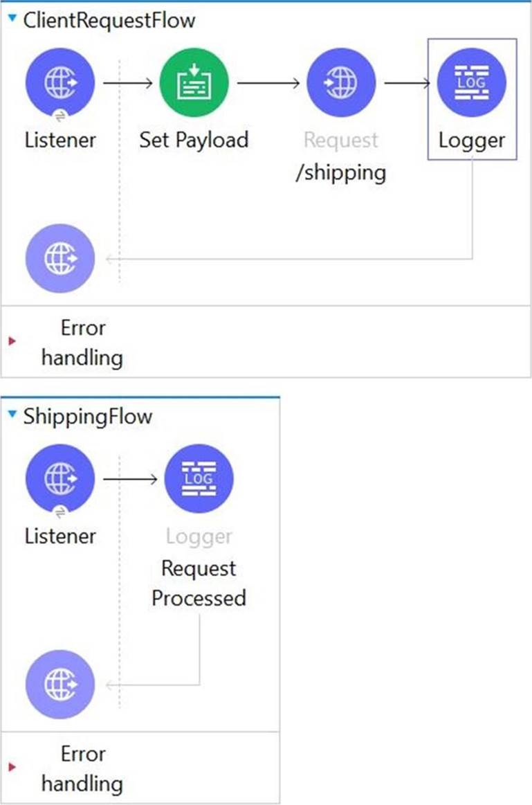Click the ClientRequestFlow title text
This screenshot has height=805, width=532.
click(x=109, y=20)
